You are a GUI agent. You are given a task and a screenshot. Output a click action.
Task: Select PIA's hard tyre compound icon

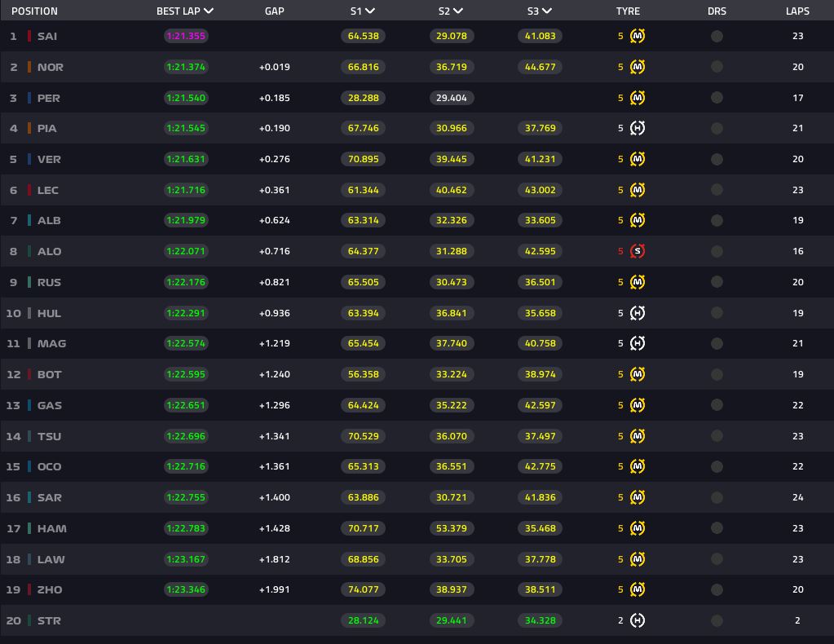tap(637, 128)
